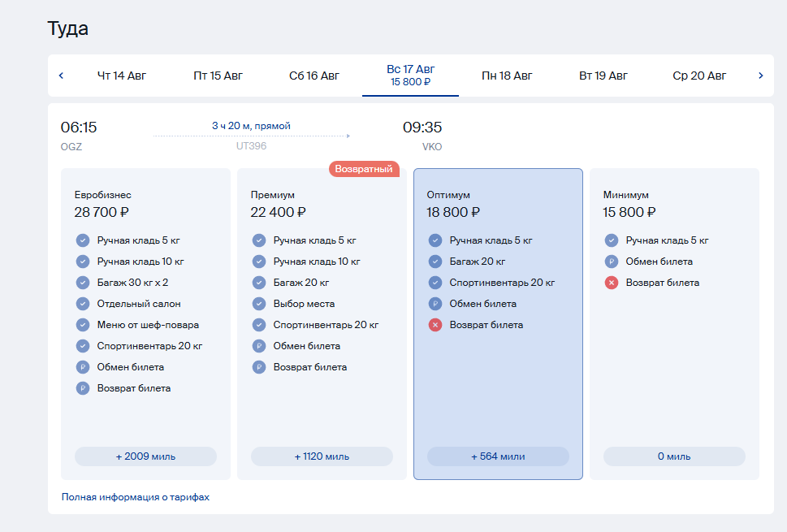The image size is (787, 532).
Task: Click checkmark icon beside Выбор места
Action: (259, 304)
